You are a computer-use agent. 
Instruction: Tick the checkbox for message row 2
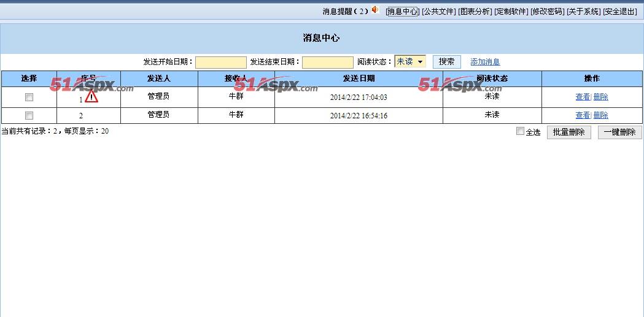coord(29,115)
